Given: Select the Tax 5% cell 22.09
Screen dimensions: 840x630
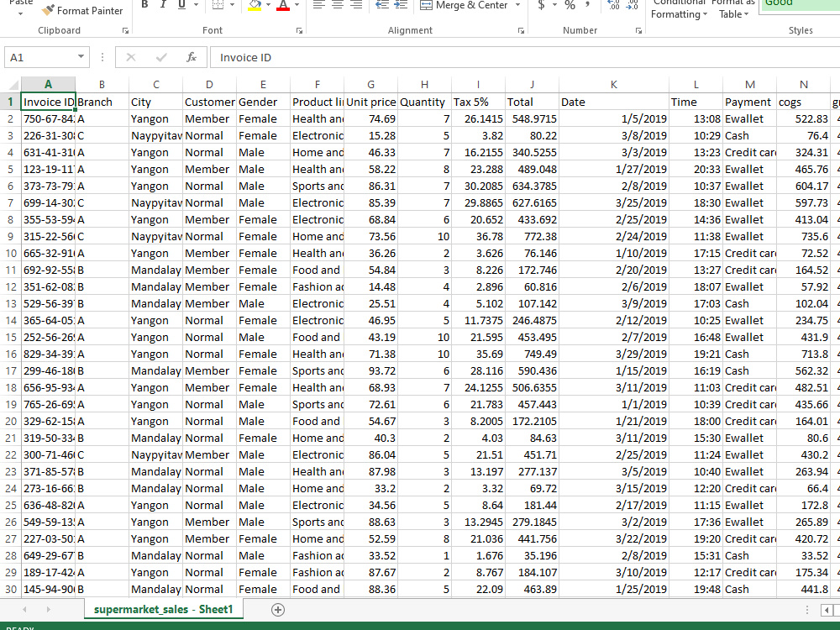Looking at the screenshot, I should pos(479,590).
